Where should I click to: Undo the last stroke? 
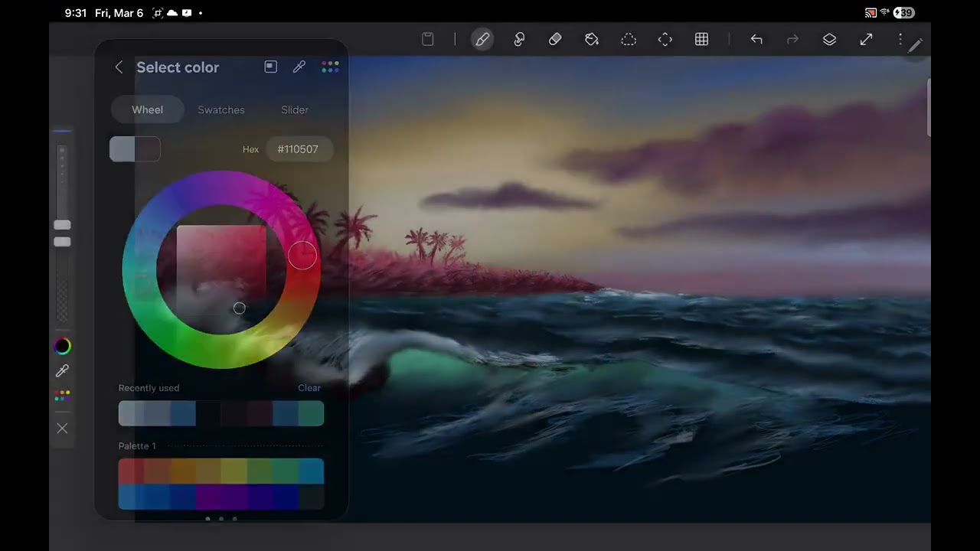756,39
